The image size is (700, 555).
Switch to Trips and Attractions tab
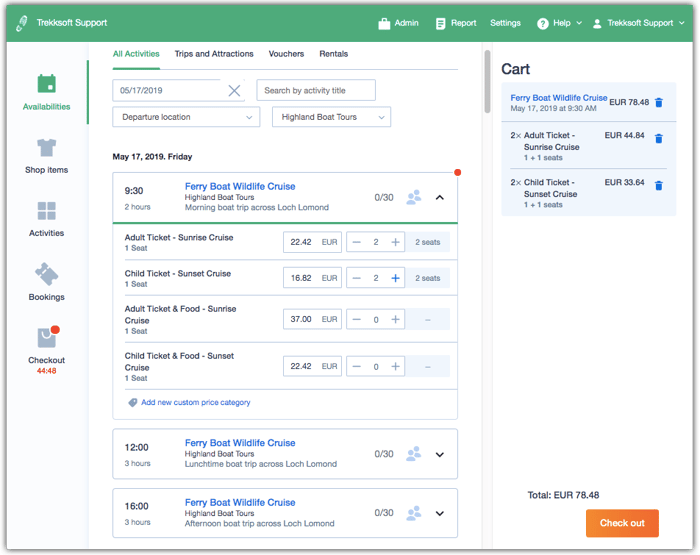tap(214, 54)
